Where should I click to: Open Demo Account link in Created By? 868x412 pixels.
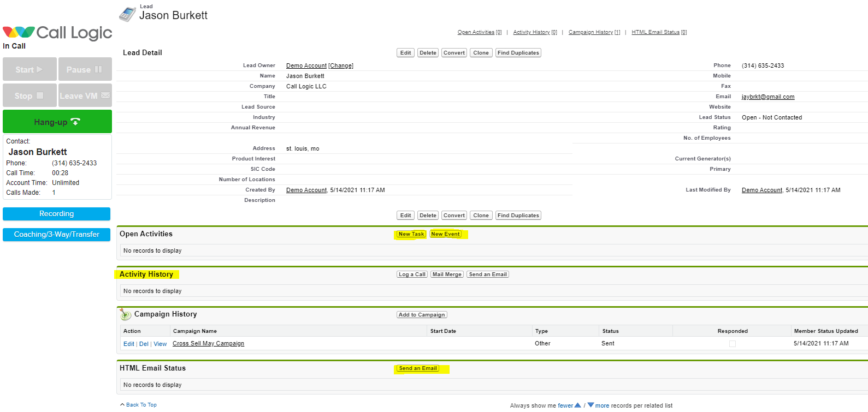click(x=306, y=190)
